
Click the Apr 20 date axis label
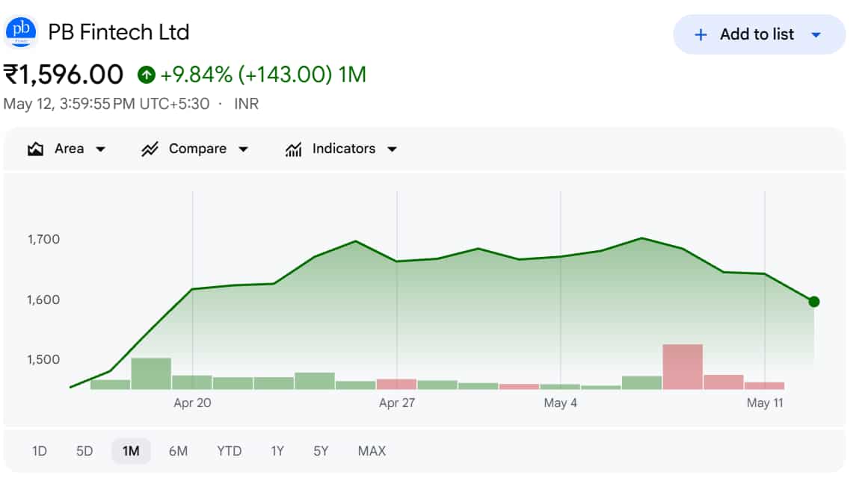(x=192, y=403)
